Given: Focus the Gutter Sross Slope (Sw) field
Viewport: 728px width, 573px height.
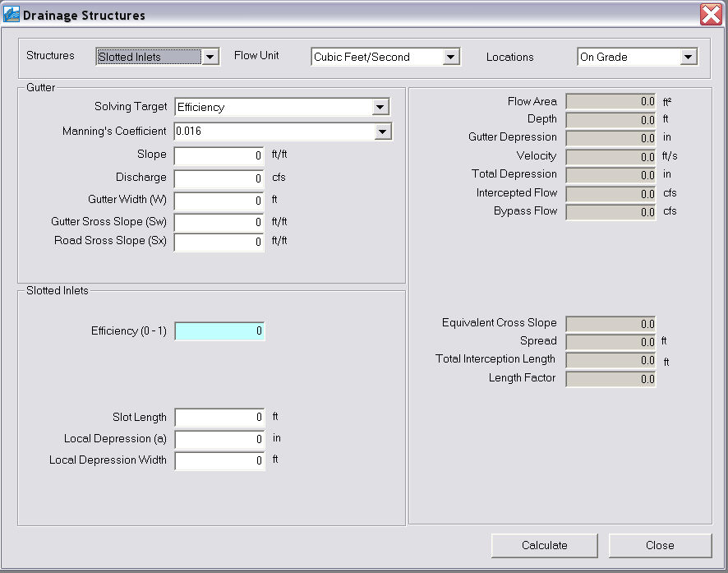Looking at the screenshot, I should (219, 222).
